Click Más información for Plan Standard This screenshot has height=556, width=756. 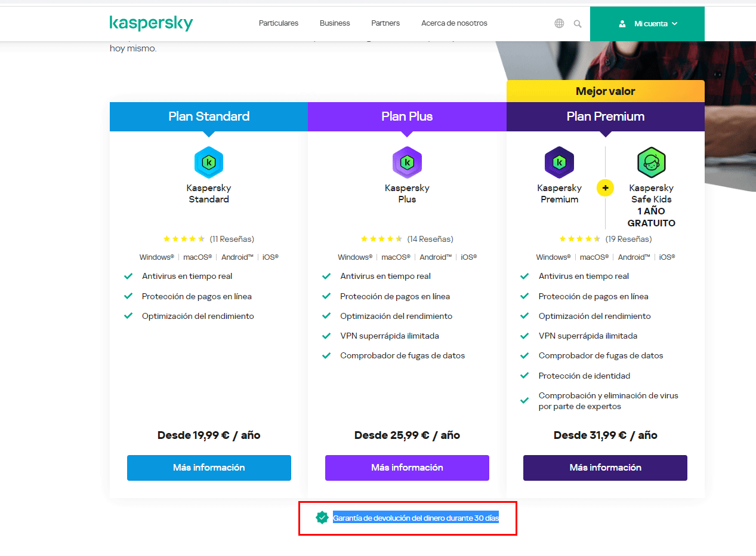tap(209, 468)
